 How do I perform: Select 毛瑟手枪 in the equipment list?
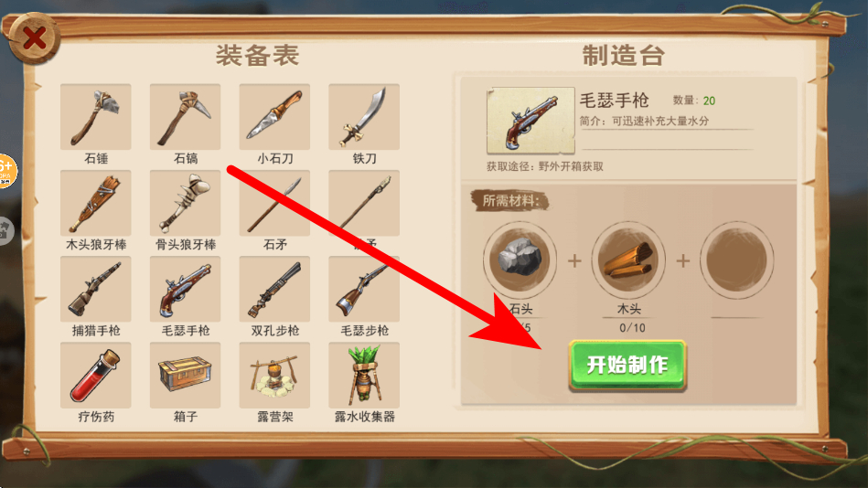pos(185,289)
